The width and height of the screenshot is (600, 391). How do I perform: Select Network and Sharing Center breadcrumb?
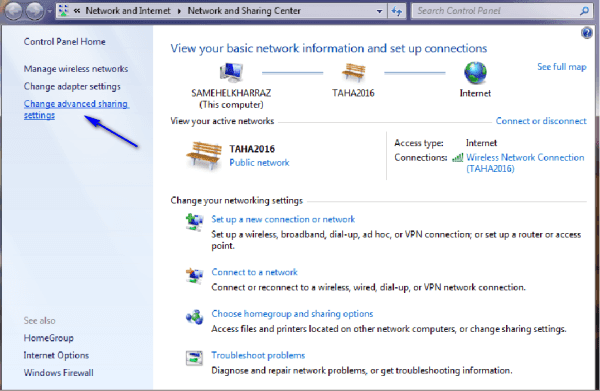[244, 11]
